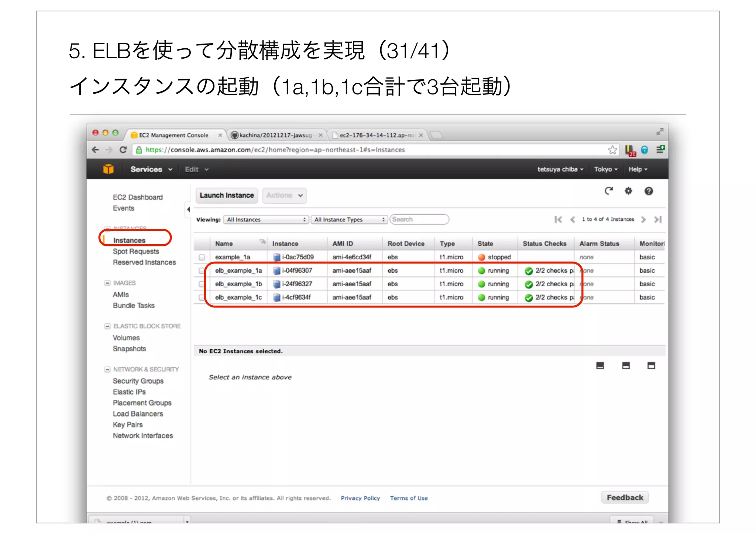The width and height of the screenshot is (756, 534).
Task: Open the All Instance Types dropdown
Action: pos(349,220)
